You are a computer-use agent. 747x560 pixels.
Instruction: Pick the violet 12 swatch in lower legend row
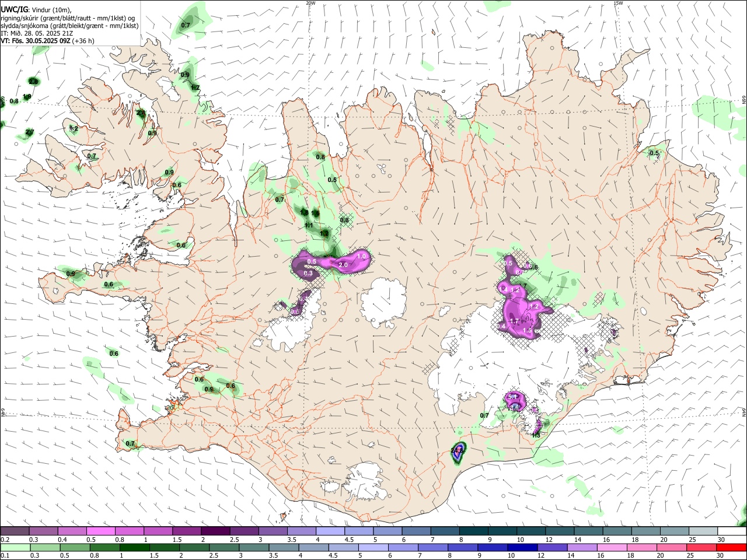552,547
